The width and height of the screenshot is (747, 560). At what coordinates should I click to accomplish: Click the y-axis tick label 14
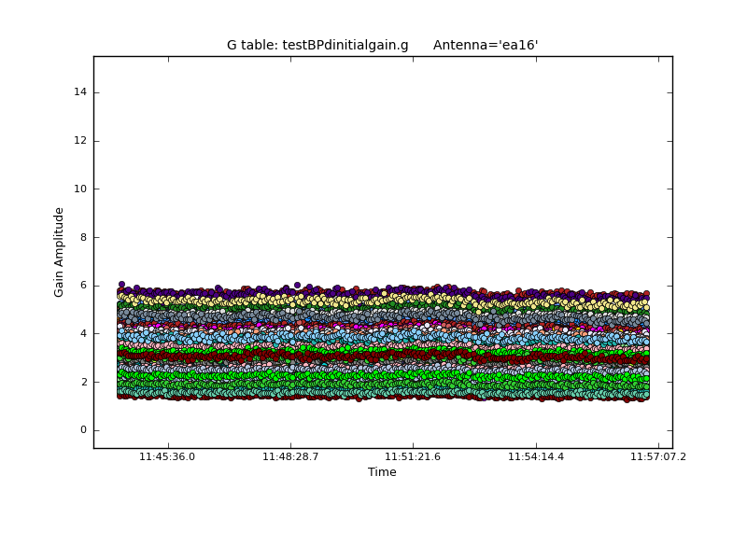tap(80, 91)
